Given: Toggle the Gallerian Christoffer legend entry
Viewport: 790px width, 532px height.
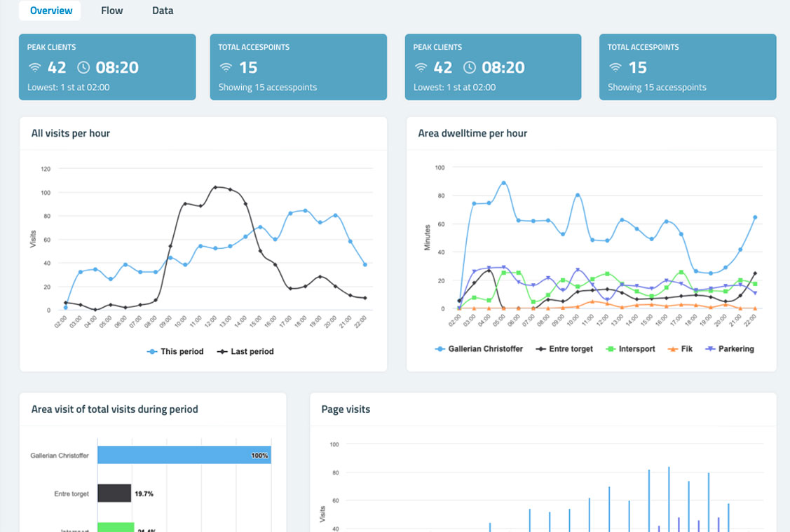Looking at the screenshot, I should pyautogui.click(x=479, y=348).
